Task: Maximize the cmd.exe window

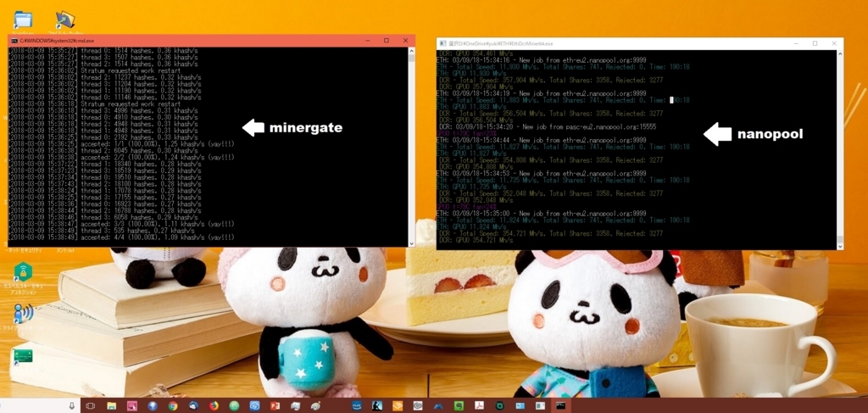Action: pos(387,41)
